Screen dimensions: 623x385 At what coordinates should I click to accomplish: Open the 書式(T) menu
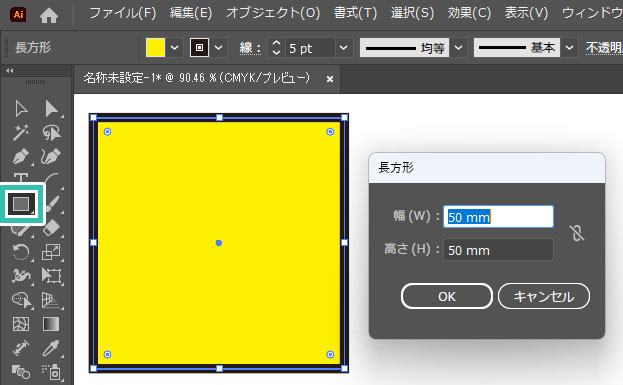355,14
